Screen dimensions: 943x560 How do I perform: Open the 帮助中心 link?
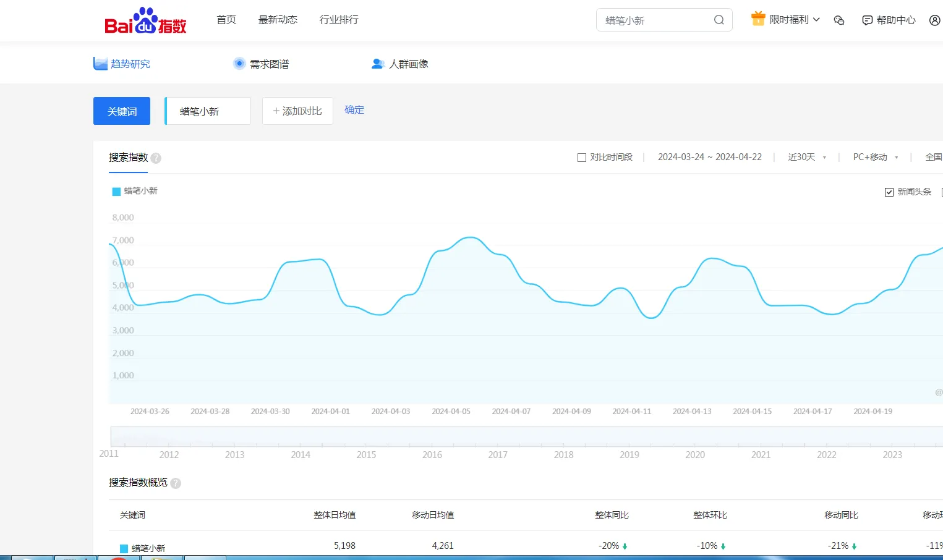[889, 20]
